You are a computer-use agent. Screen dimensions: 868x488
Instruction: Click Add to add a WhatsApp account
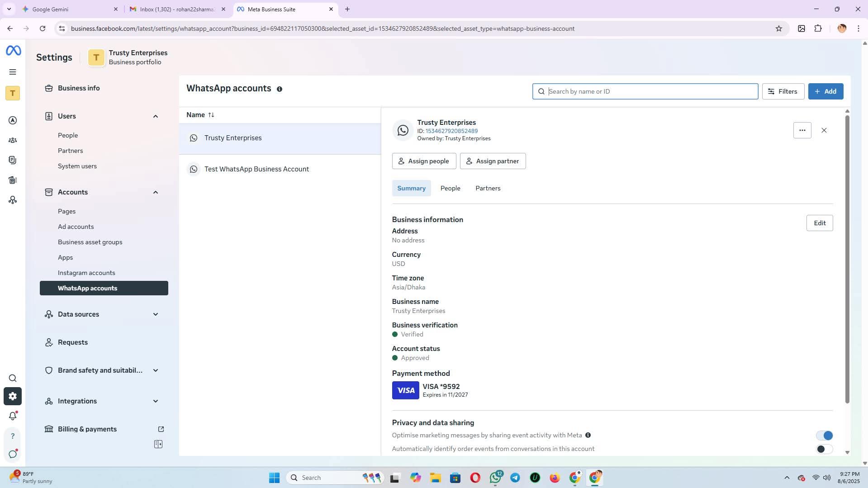click(825, 91)
